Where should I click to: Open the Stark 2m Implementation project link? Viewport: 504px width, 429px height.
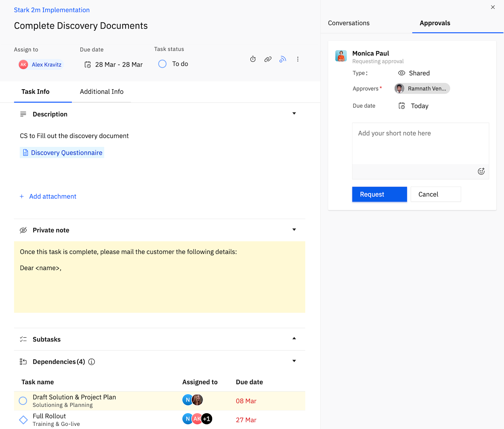52,10
